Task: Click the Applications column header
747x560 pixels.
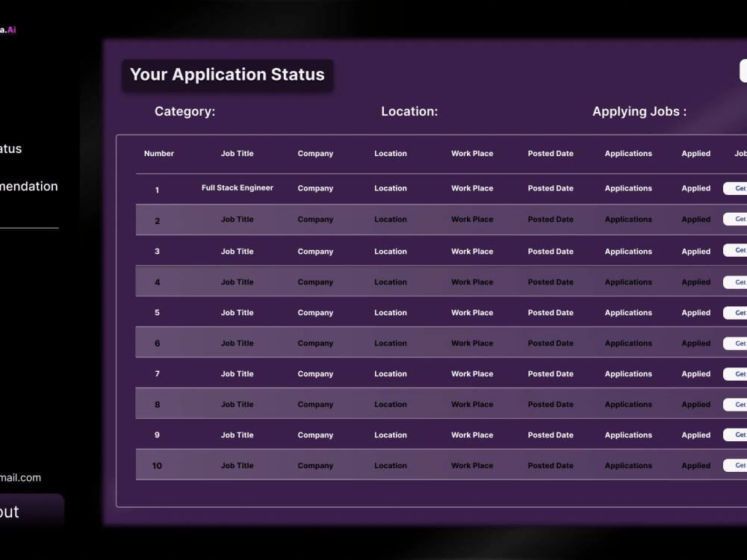Action: pos(628,153)
